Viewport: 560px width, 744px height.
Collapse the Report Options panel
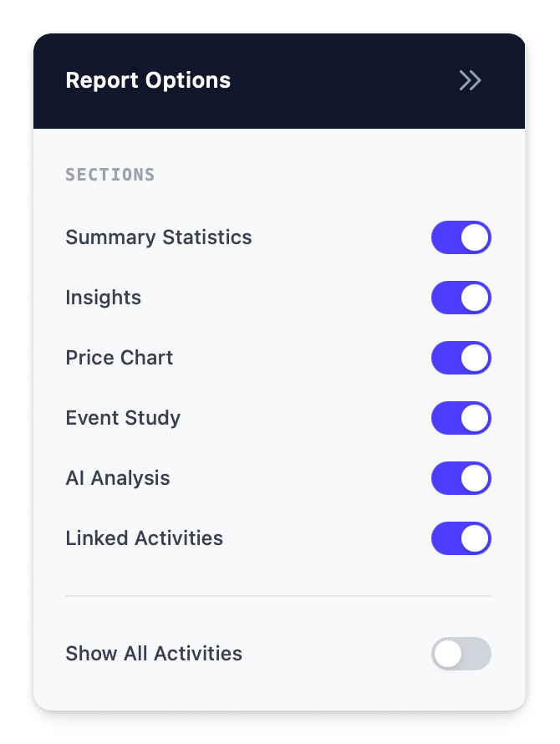click(470, 80)
